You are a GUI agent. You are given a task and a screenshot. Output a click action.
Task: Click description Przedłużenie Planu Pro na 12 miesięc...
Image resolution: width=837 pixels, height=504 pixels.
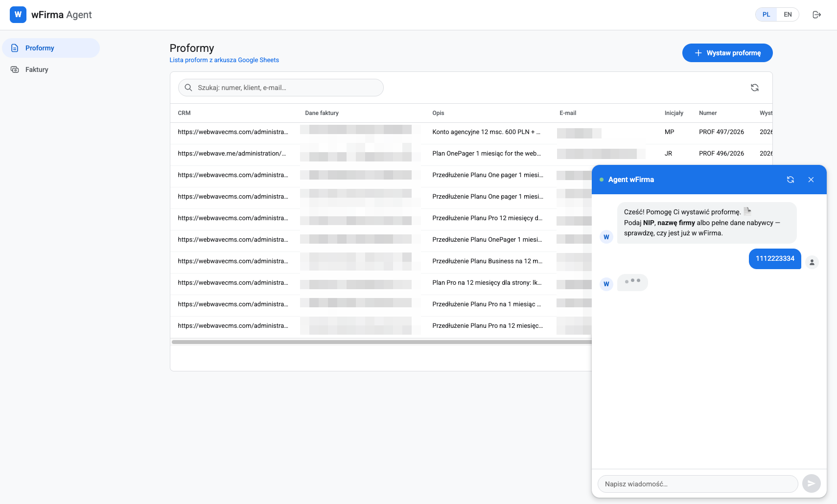pos(488,326)
